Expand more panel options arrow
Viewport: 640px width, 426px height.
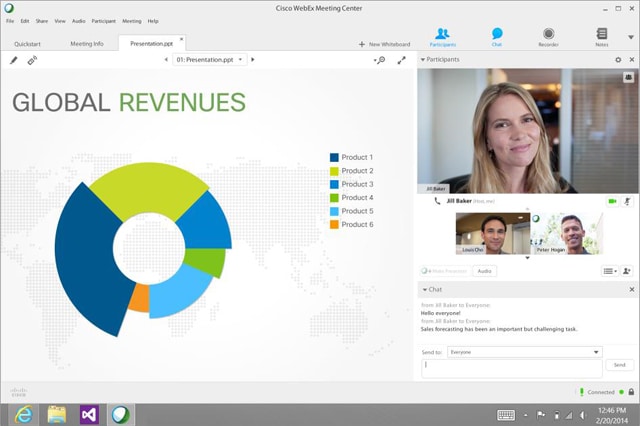click(x=631, y=37)
